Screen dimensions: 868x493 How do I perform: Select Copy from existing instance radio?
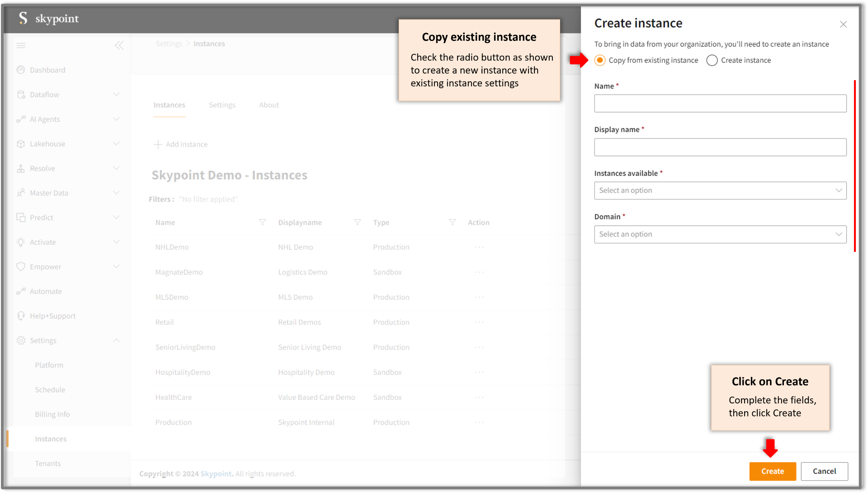pyautogui.click(x=600, y=60)
